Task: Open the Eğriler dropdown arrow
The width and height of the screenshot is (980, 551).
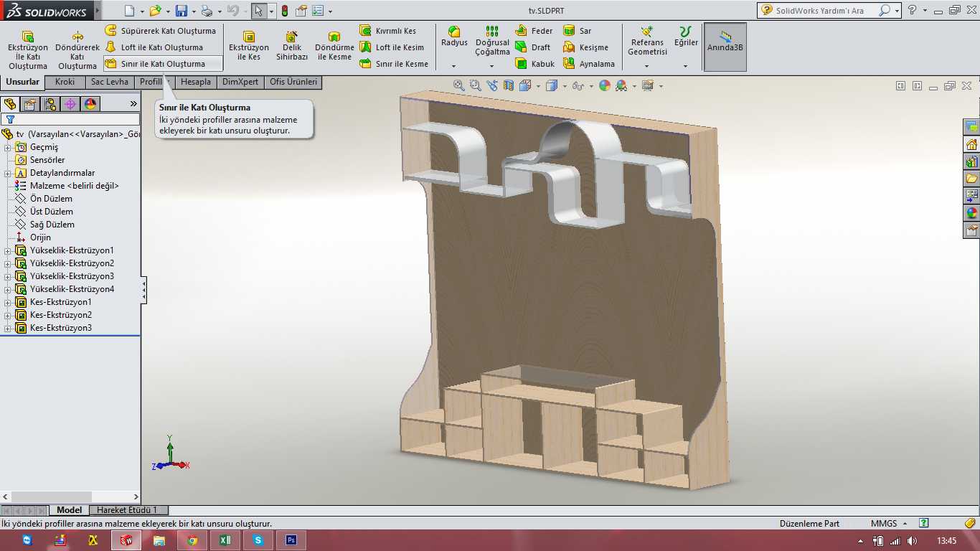Action: pos(686,66)
